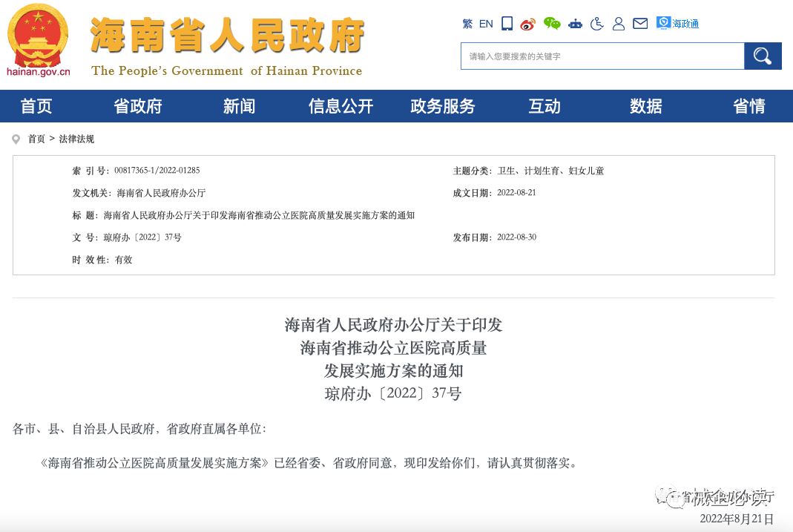Open the WeChat icon link
Image resolution: width=793 pixels, height=532 pixels.
point(552,24)
